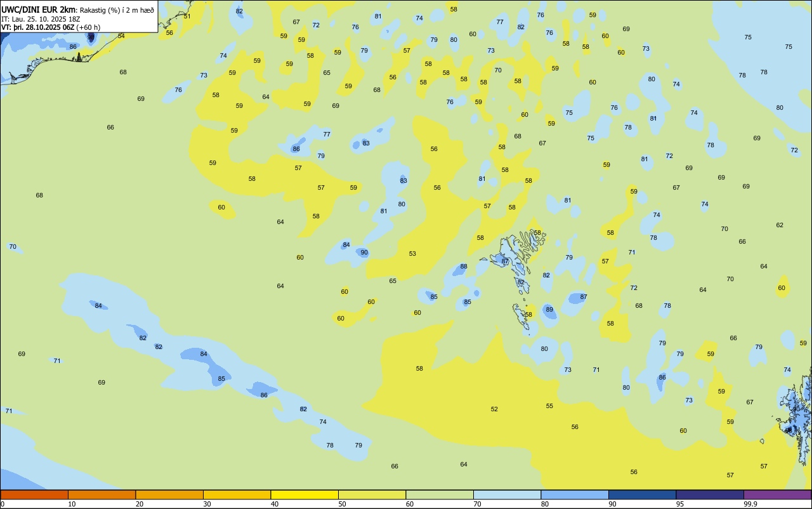Image resolution: width=812 pixels, height=509 pixels.
Task: Select the 95–99.9 navy legend swatch
Action: point(710,494)
